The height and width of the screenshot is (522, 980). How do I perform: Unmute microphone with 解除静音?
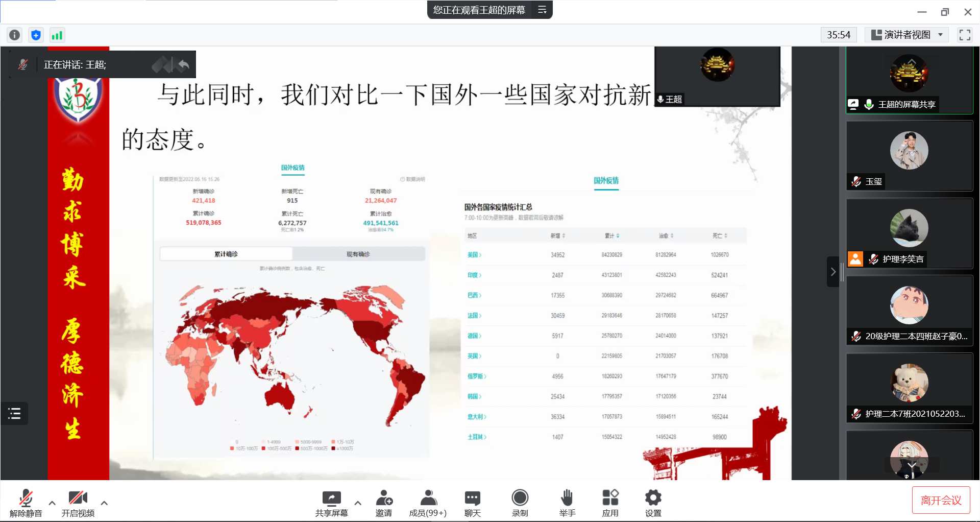[x=26, y=503]
